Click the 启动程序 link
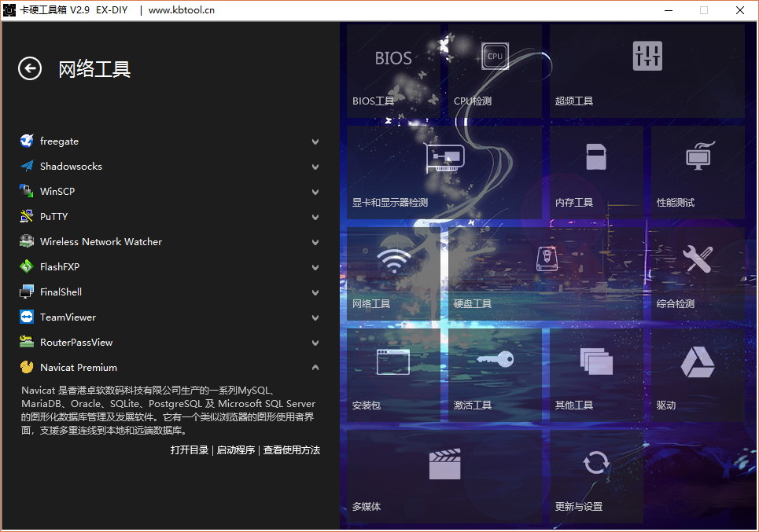This screenshot has width=759, height=532. click(x=236, y=450)
